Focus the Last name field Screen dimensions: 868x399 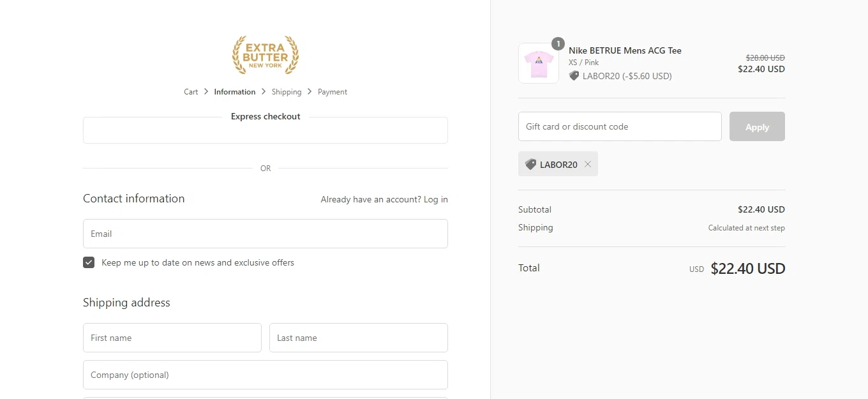pos(359,338)
